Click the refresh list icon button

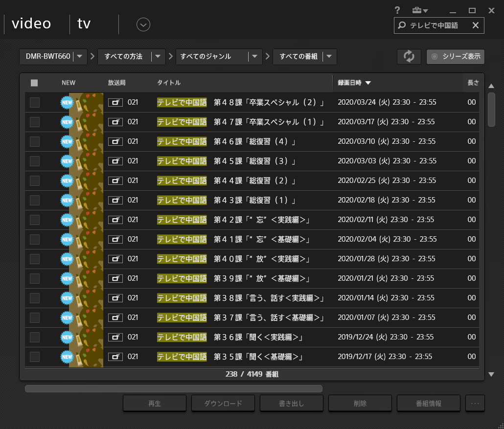pos(409,57)
